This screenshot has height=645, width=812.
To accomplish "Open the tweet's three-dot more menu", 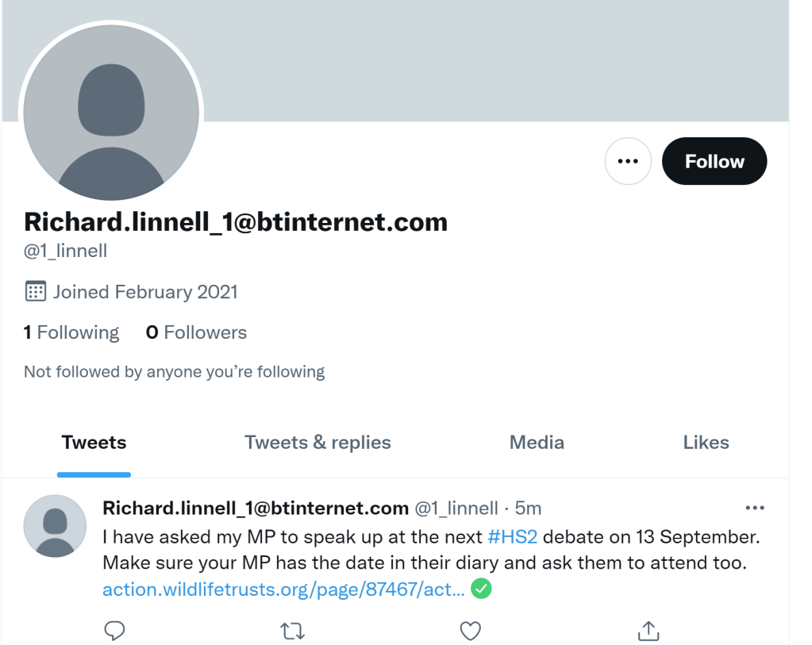I will pyautogui.click(x=754, y=508).
